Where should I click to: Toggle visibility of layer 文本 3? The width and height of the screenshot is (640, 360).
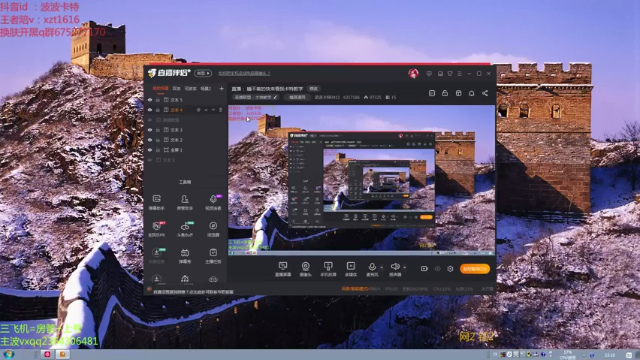[150, 130]
